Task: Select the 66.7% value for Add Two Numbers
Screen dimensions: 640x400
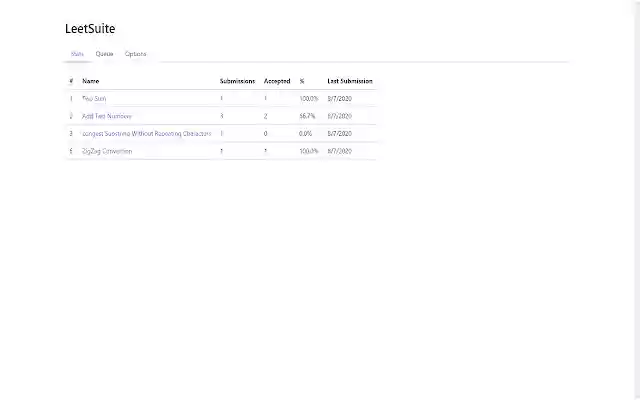Action: click(307, 116)
